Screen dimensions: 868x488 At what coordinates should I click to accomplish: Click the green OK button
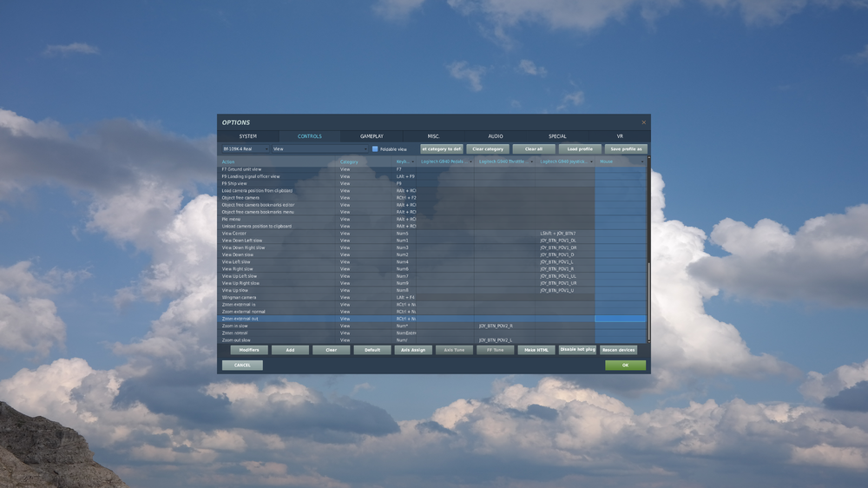click(x=625, y=365)
